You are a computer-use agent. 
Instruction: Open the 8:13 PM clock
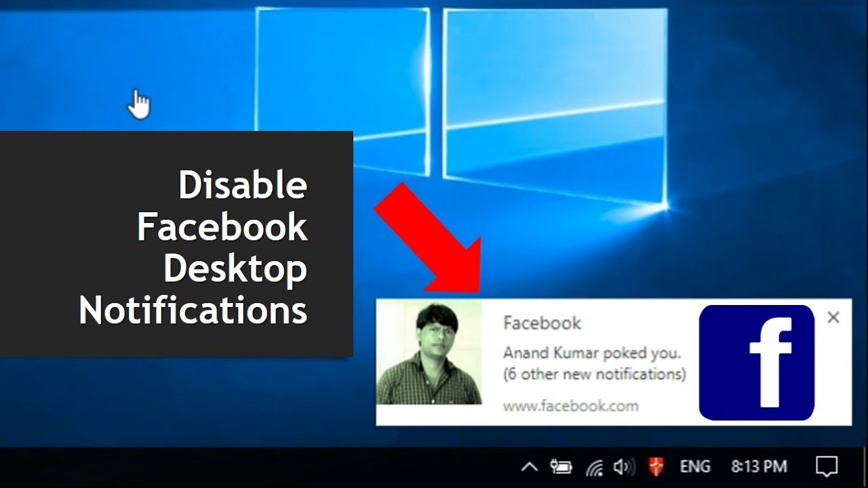click(759, 467)
